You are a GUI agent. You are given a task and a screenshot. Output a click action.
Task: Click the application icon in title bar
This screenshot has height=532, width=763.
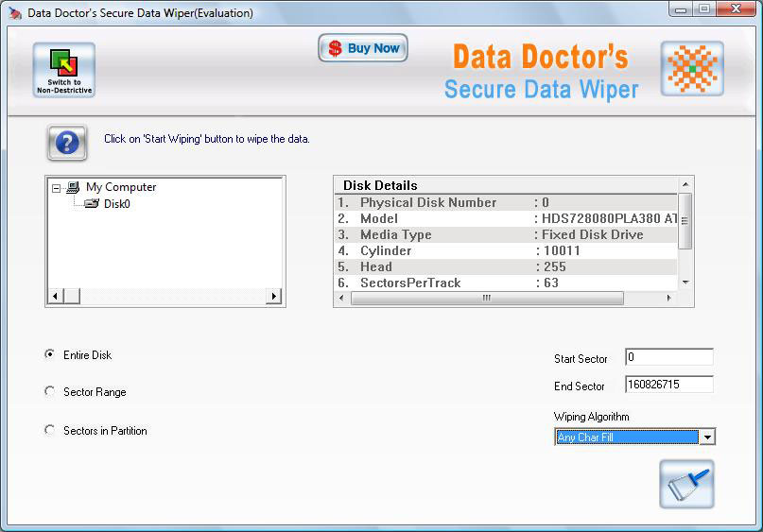16,12
